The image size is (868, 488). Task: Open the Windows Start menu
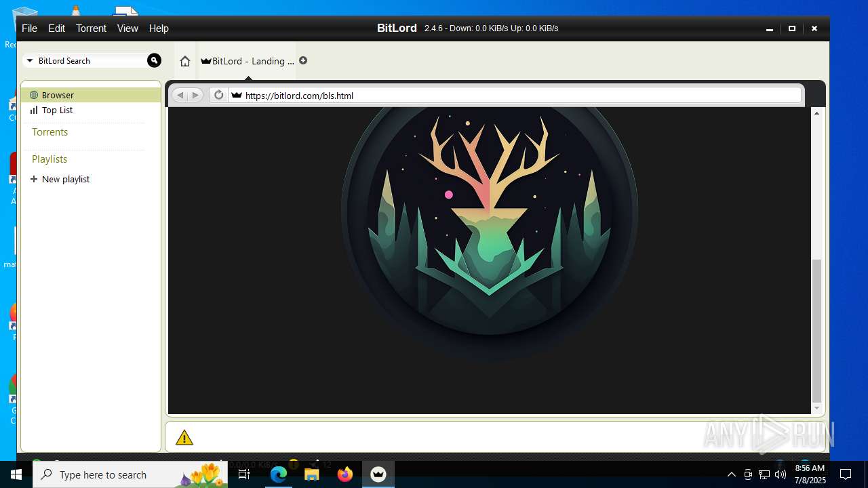coord(16,474)
